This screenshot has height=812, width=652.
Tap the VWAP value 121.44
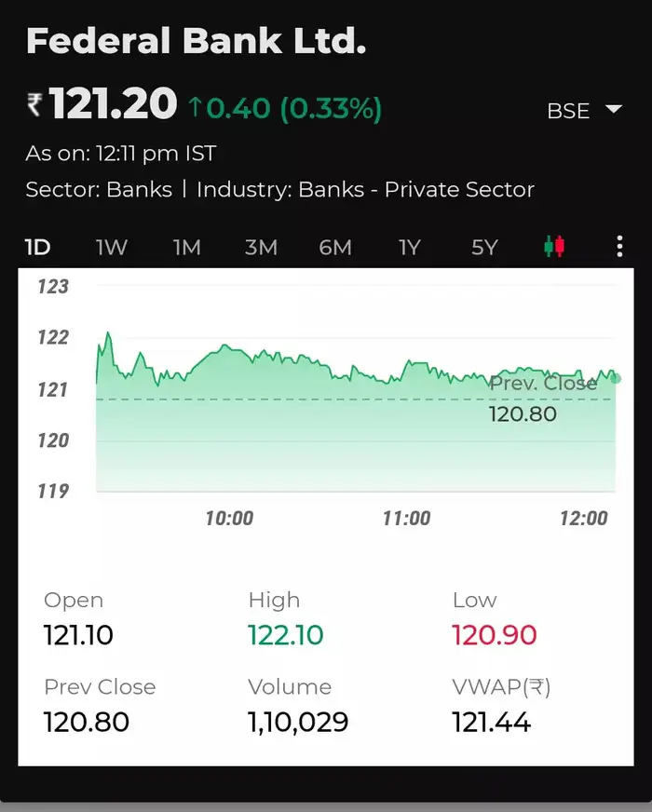(491, 722)
